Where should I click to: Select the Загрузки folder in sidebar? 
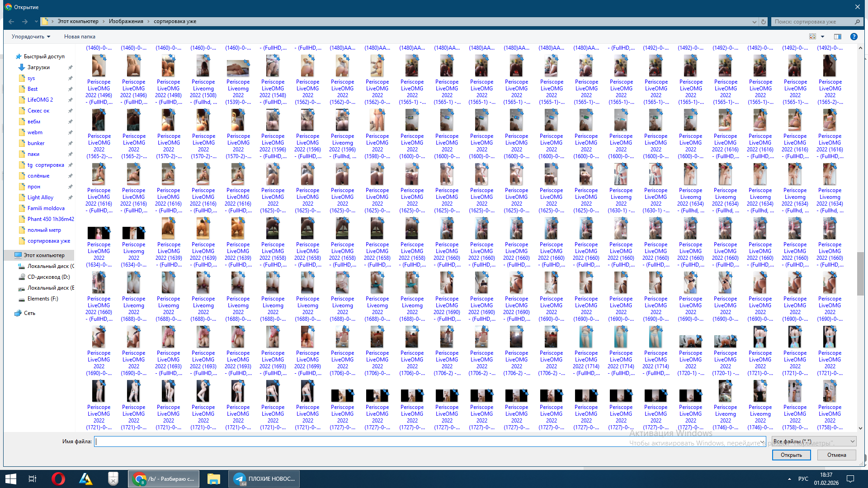tap(38, 67)
